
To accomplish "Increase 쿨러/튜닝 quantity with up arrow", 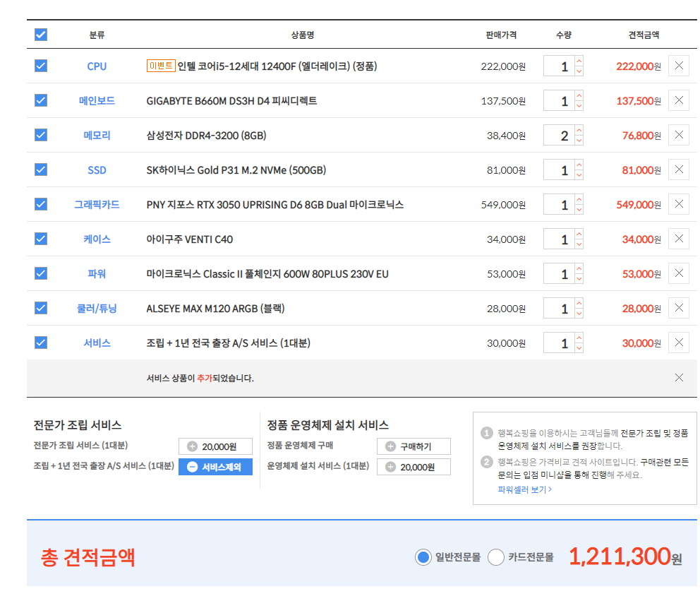I will pos(579,303).
